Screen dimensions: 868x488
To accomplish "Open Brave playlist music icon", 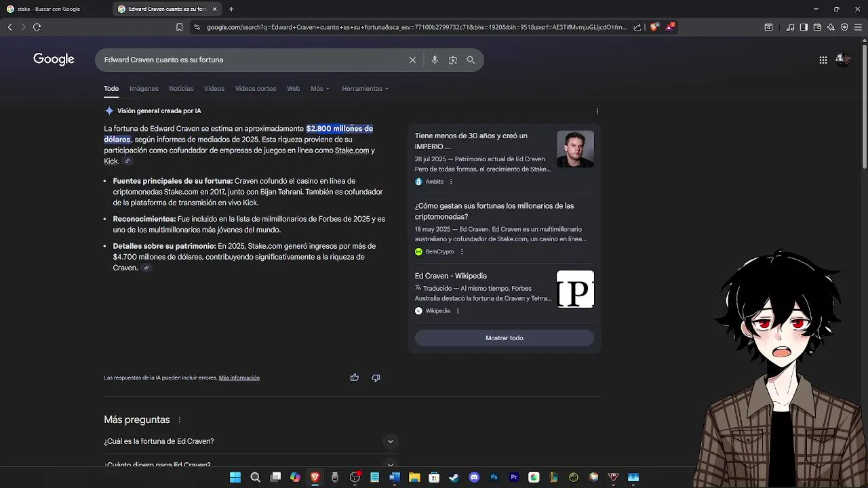I will (791, 27).
